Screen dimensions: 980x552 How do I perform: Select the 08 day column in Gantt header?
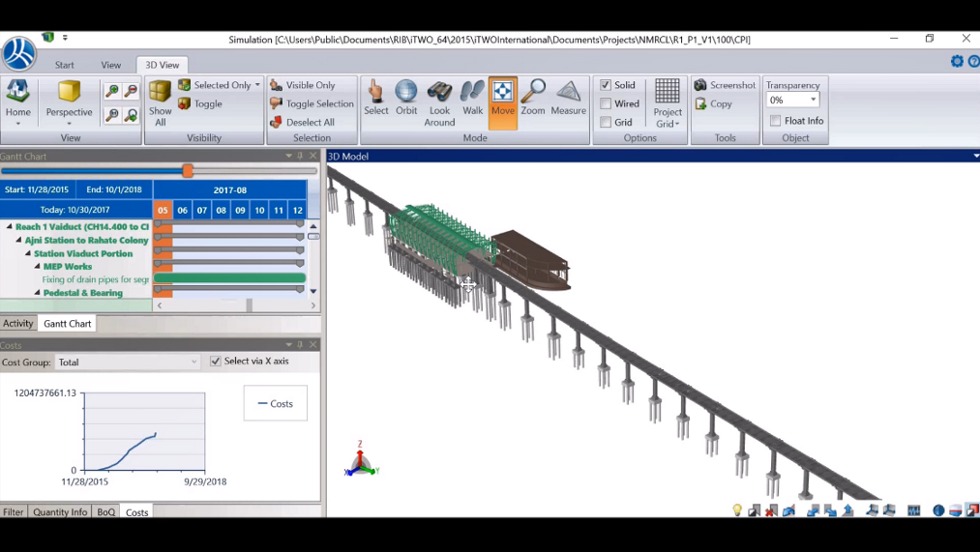tap(221, 210)
